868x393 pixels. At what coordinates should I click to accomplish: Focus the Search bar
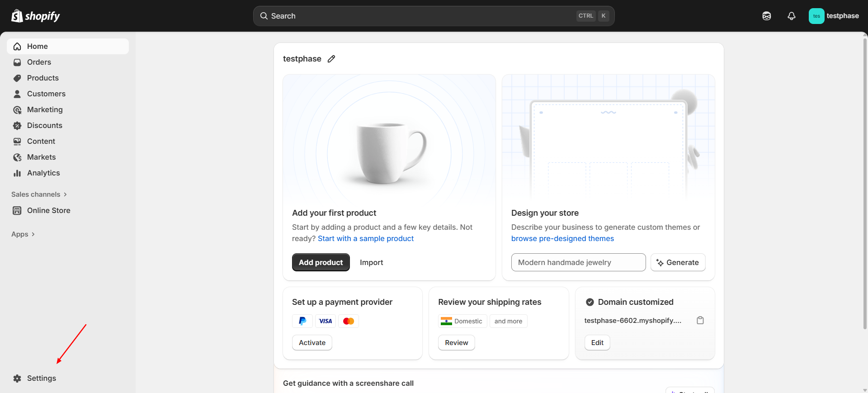coord(434,16)
